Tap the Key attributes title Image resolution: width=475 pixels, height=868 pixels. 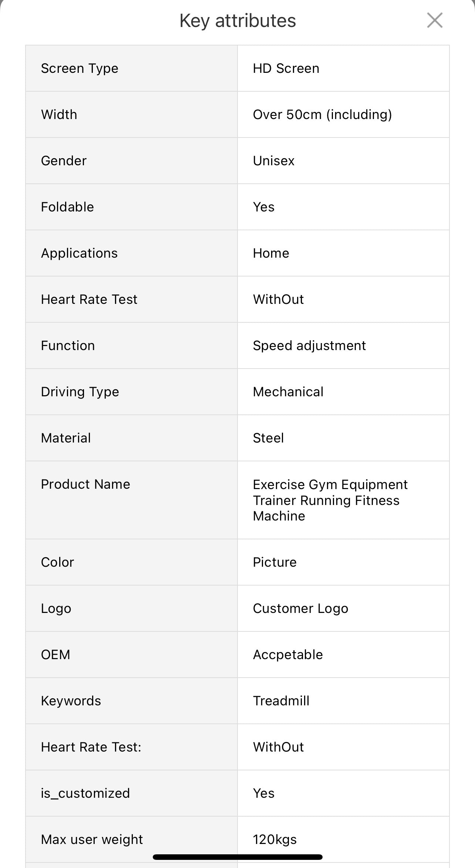237,20
